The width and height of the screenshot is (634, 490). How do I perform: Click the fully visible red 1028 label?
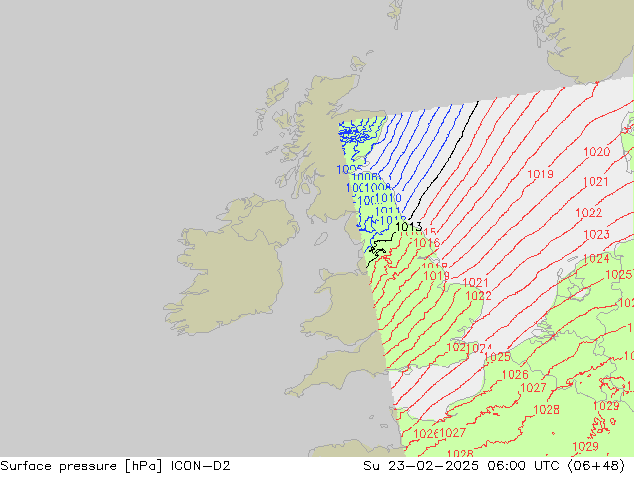click(546, 410)
